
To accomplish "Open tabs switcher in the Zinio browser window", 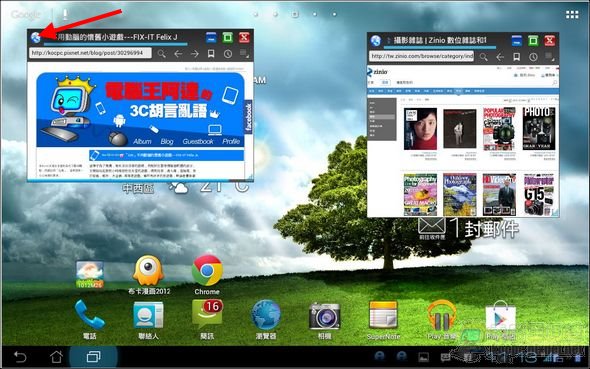I will click(550, 57).
